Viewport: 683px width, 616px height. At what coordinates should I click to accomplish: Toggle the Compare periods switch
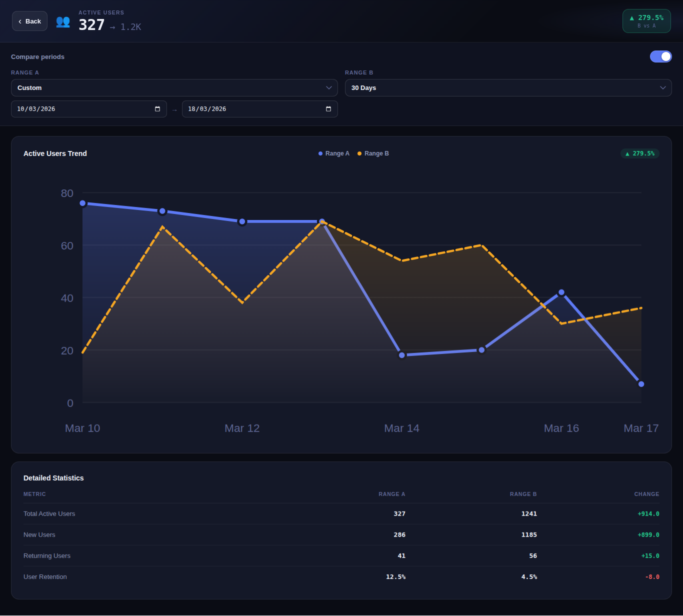click(660, 56)
